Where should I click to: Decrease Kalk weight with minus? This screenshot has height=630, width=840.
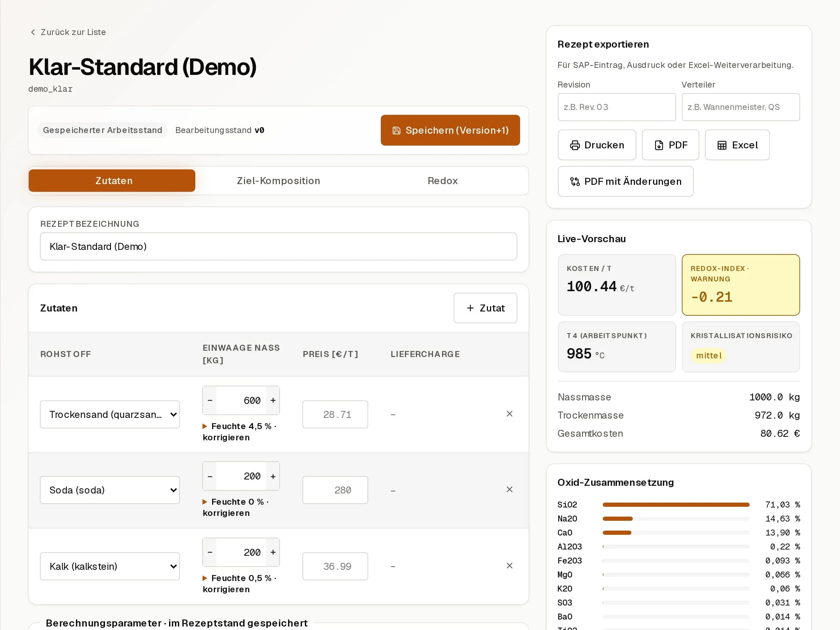pyautogui.click(x=210, y=552)
